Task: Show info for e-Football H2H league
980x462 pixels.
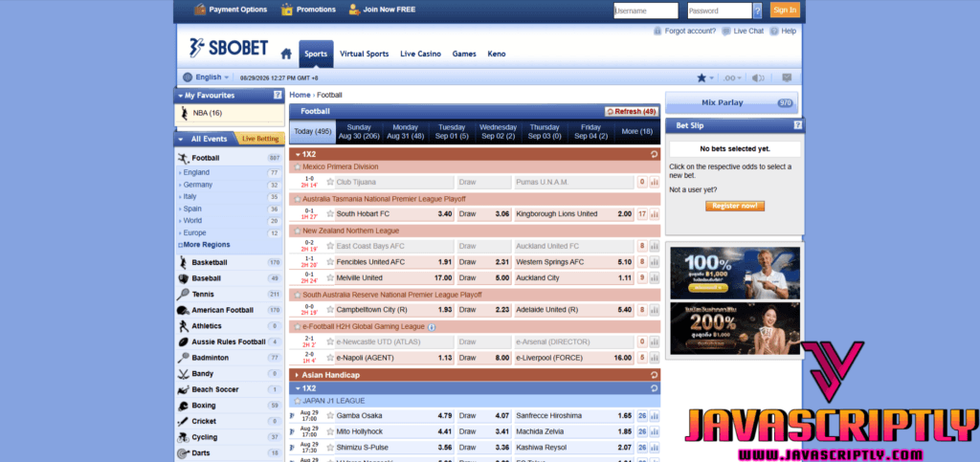Action: point(432,327)
